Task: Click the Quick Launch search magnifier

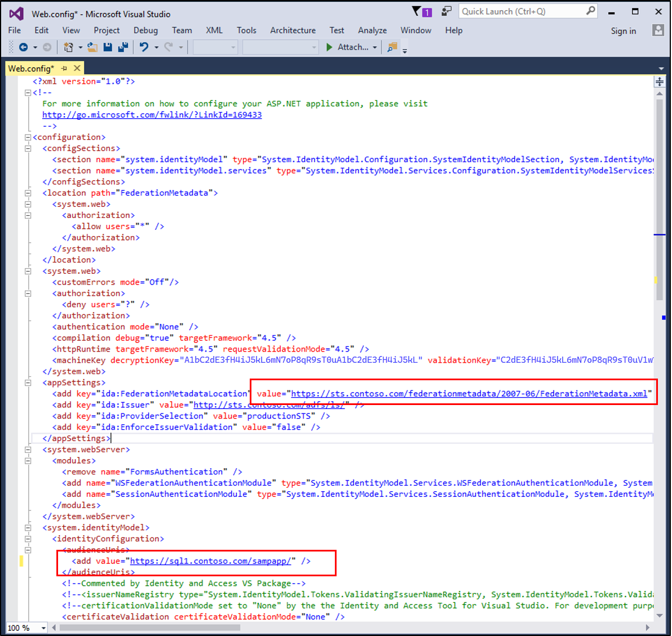Action: coord(591,11)
